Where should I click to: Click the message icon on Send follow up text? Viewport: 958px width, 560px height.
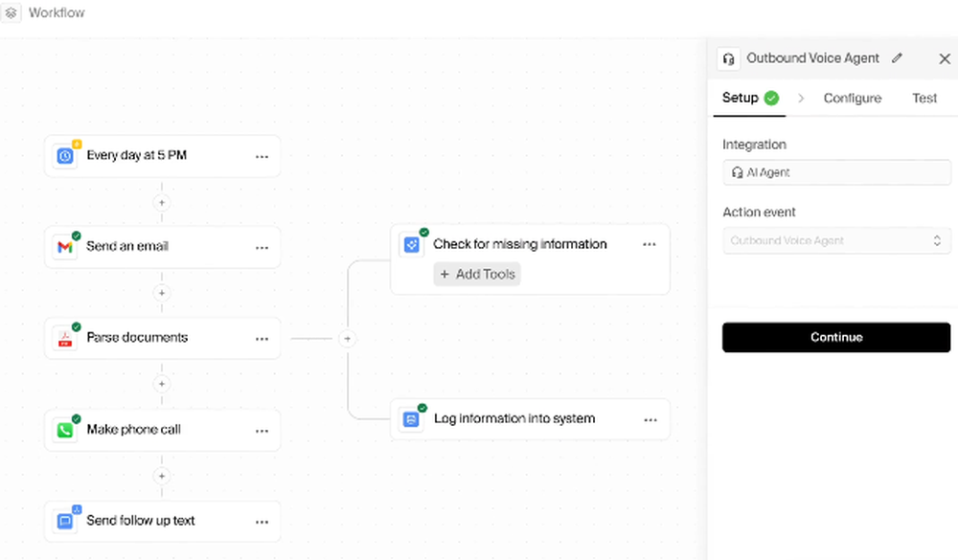point(65,521)
